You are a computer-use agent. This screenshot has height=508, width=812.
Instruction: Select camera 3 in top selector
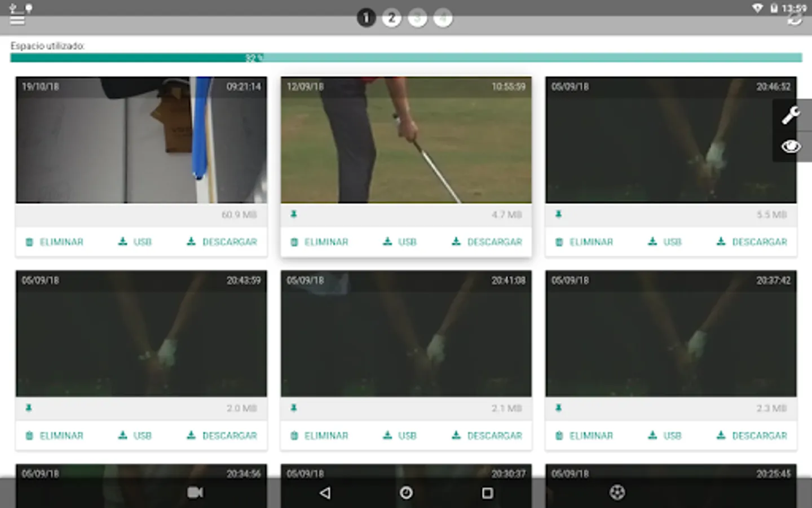click(x=417, y=18)
